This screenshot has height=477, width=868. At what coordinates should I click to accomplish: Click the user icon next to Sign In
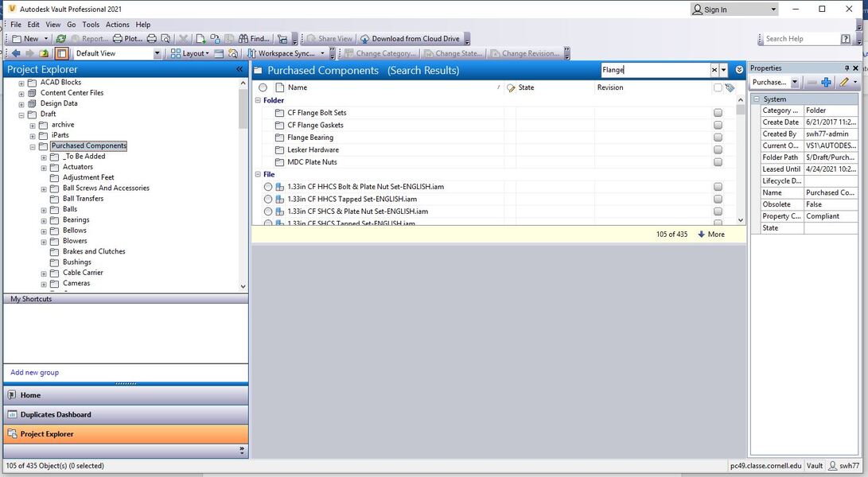coord(698,10)
